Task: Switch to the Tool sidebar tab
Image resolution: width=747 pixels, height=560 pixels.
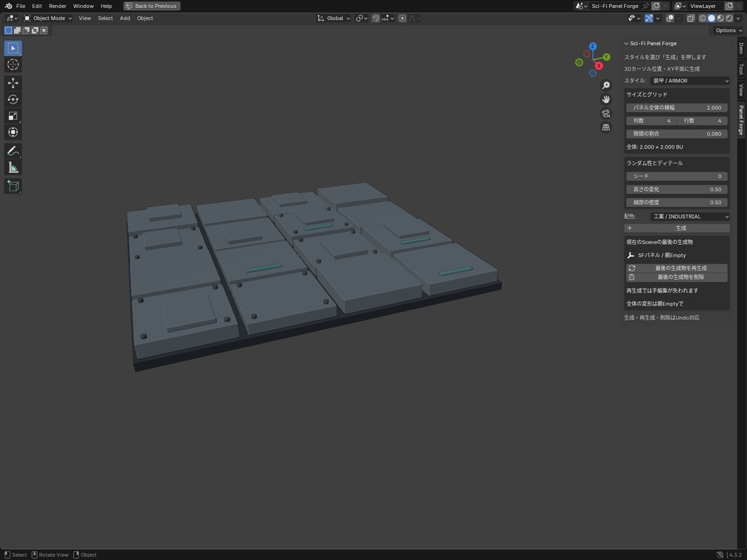Action: point(741,69)
